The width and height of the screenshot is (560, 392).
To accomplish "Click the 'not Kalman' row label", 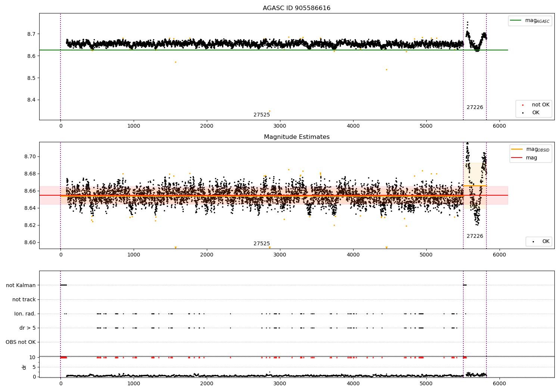I will [21, 285].
